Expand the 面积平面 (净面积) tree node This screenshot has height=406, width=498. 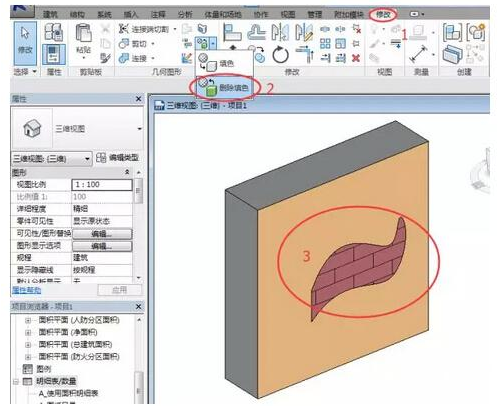point(28,332)
